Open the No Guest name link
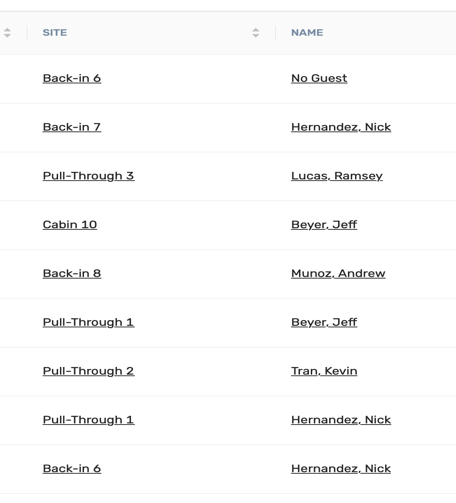The width and height of the screenshot is (456, 503). (x=319, y=78)
